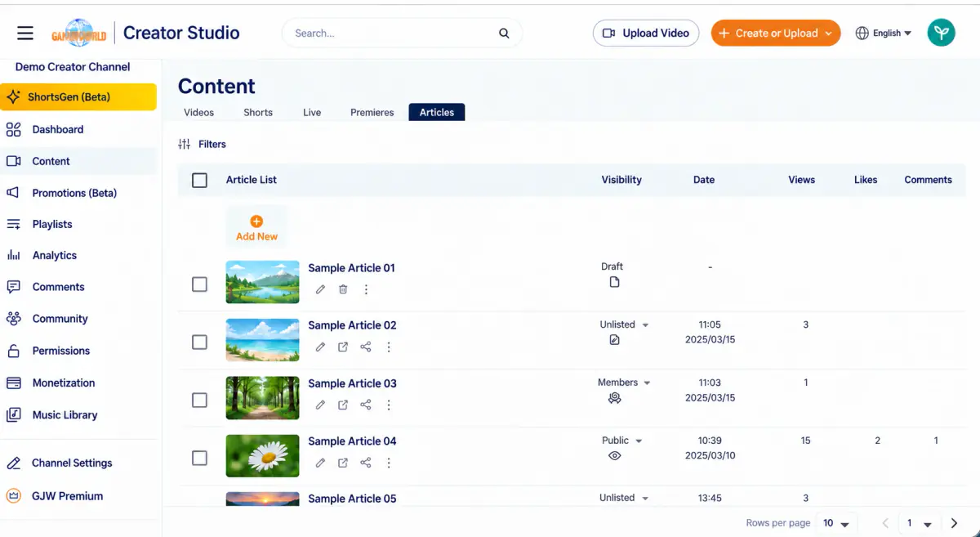The height and width of the screenshot is (537, 980).
Task: Go to the next page arrow
Action: 954,523
